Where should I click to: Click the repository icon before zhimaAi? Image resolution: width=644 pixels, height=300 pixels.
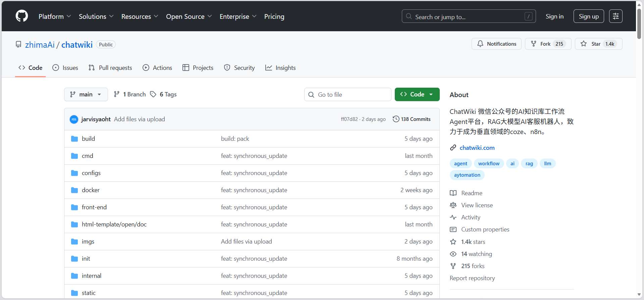pos(18,44)
